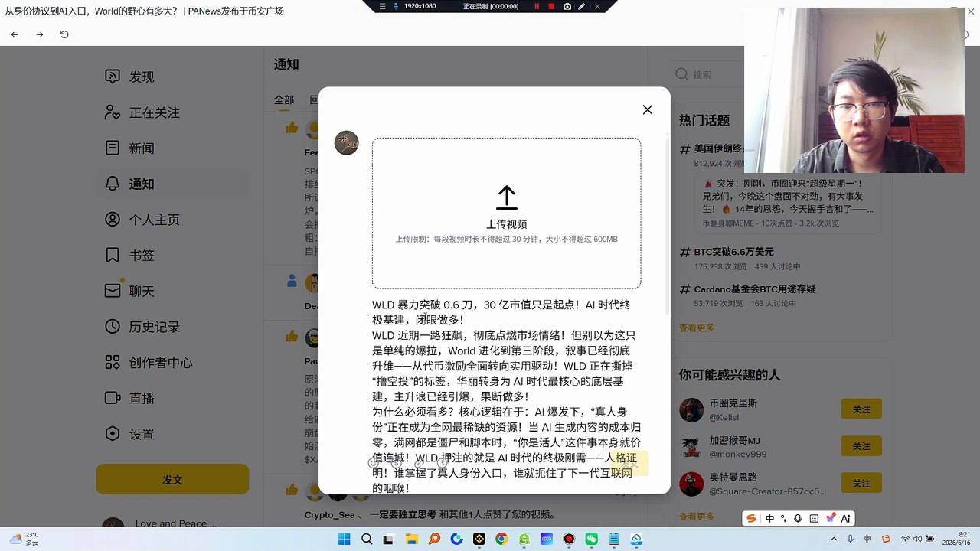Open WeChat from the taskbar

(x=591, y=539)
